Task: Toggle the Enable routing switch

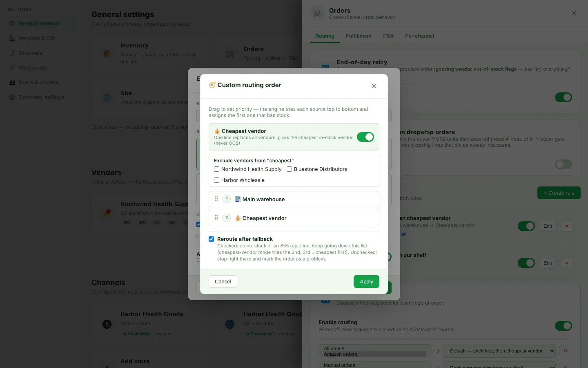Action: click(x=563, y=326)
